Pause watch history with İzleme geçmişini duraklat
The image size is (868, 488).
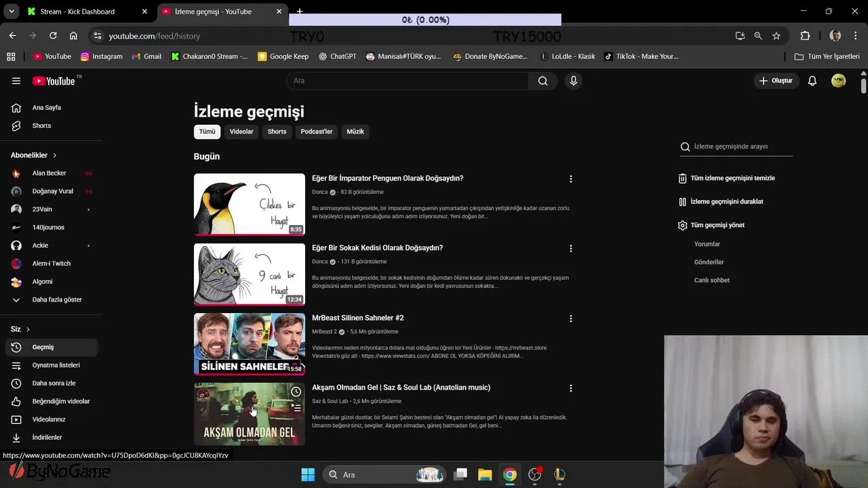coord(721,201)
